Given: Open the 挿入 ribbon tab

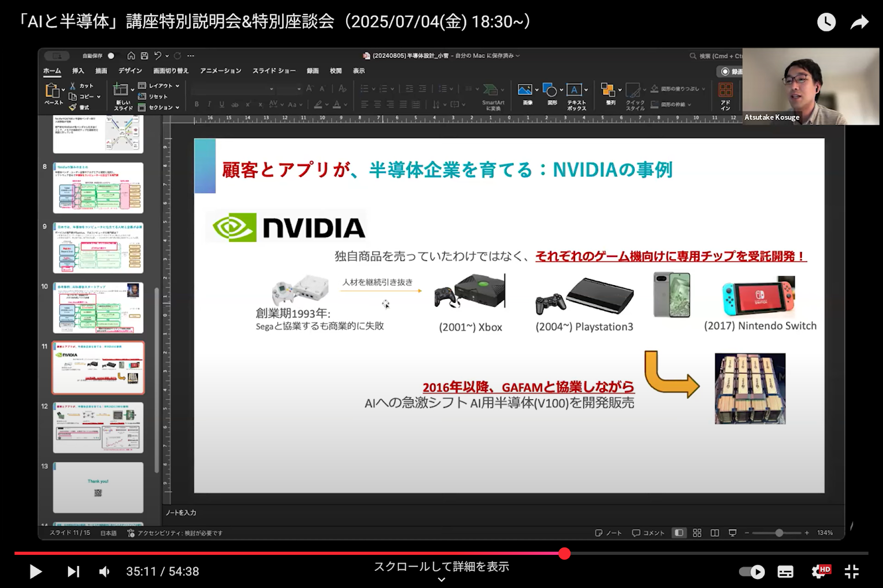Looking at the screenshot, I should pos(78,71).
